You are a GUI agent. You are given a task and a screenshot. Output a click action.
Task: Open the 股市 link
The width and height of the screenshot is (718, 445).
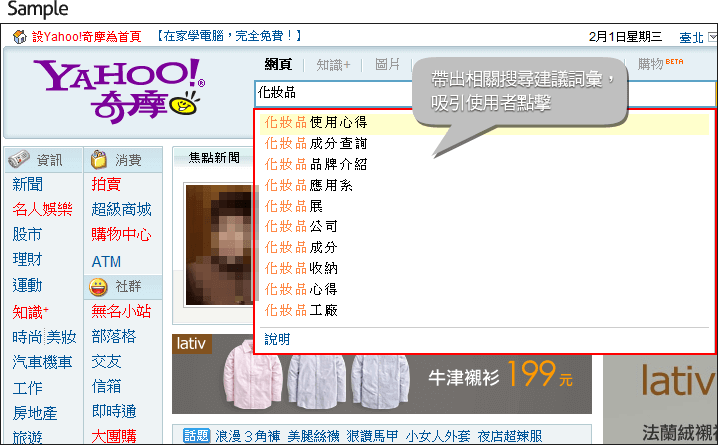click(27, 235)
